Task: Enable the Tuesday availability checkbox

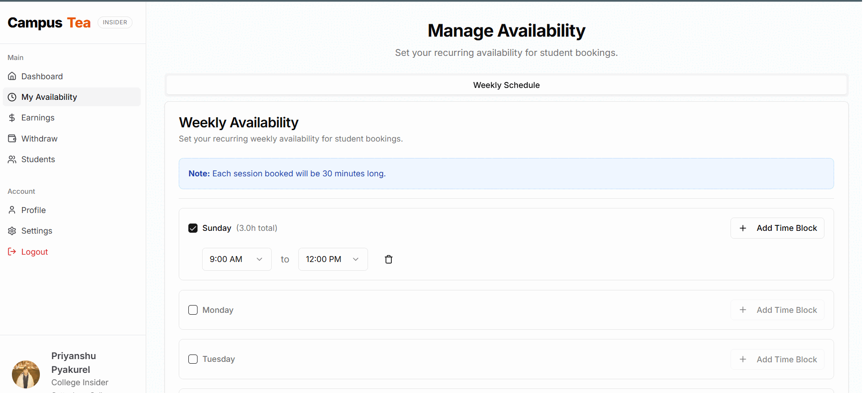Action: pos(193,359)
